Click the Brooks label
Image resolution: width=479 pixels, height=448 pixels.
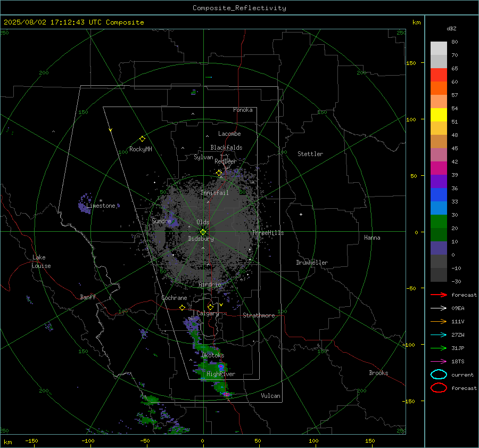pos(378,373)
